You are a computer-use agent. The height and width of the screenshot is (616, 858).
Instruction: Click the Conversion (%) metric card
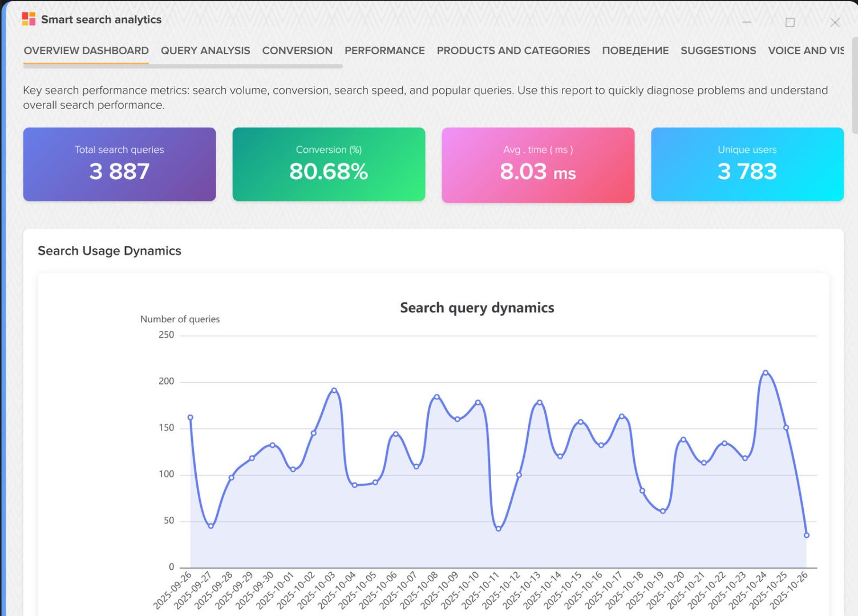329,164
